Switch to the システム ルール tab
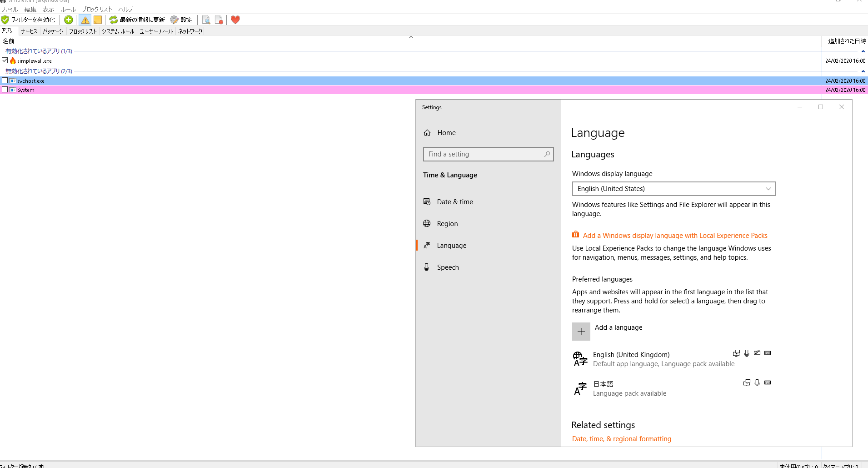 pos(118,31)
